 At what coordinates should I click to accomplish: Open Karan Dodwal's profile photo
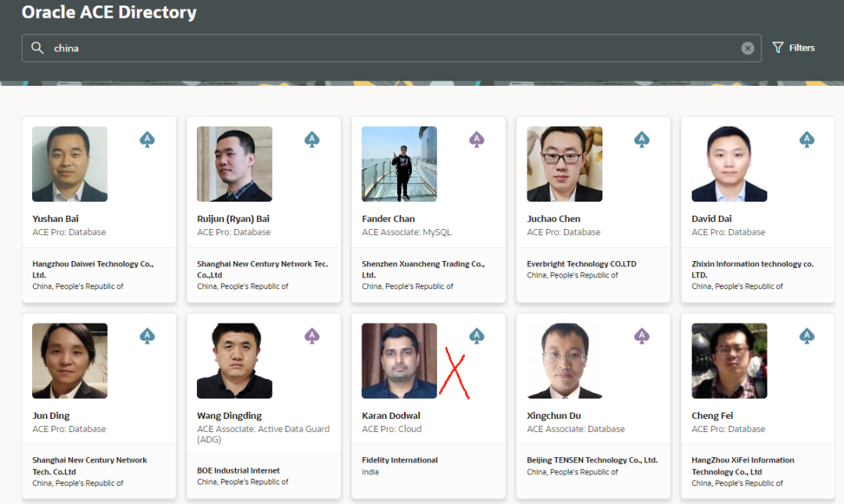(399, 361)
